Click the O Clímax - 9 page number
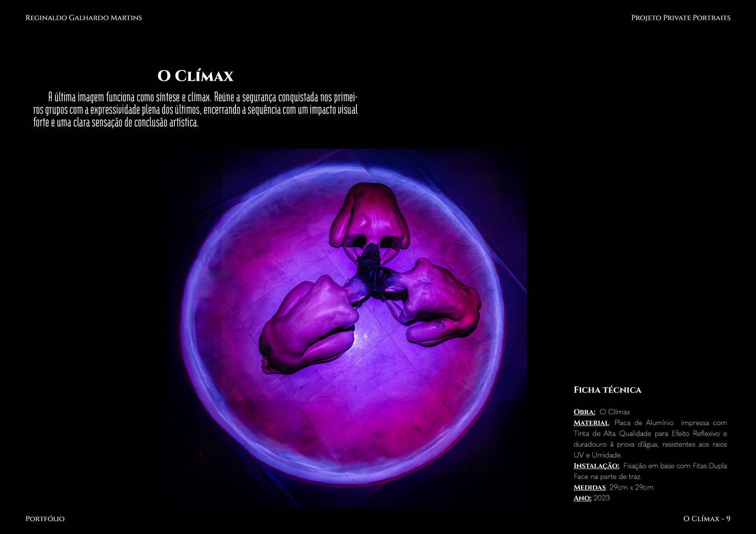 (x=706, y=519)
